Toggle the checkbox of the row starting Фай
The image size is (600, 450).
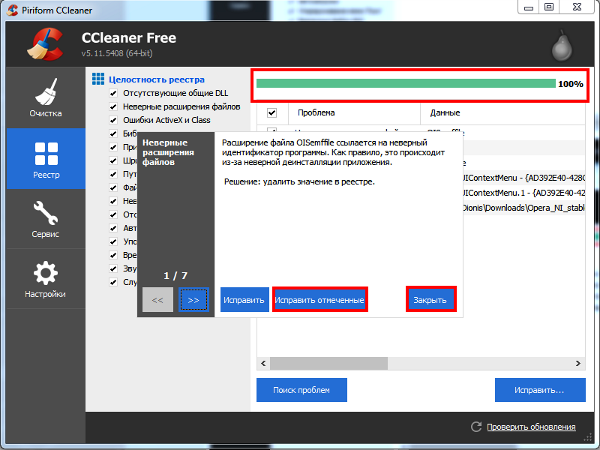[113, 188]
